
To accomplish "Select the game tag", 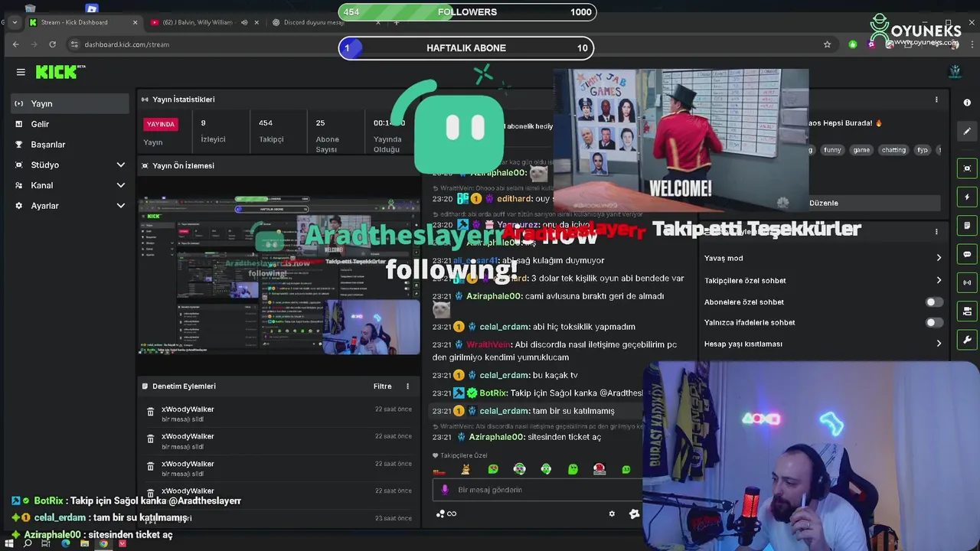I will coord(861,150).
